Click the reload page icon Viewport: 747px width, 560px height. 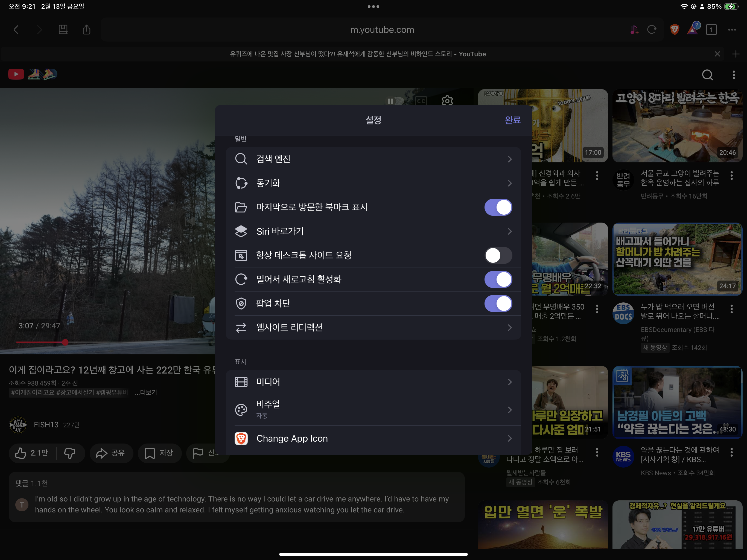tap(652, 30)
